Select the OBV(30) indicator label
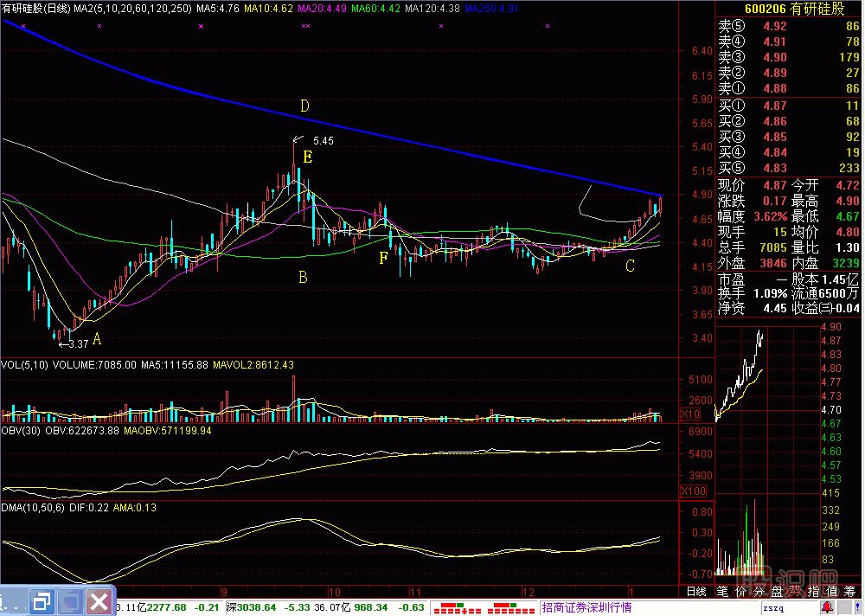Screen dimensions: 865x616 click(x=21, y=430)
